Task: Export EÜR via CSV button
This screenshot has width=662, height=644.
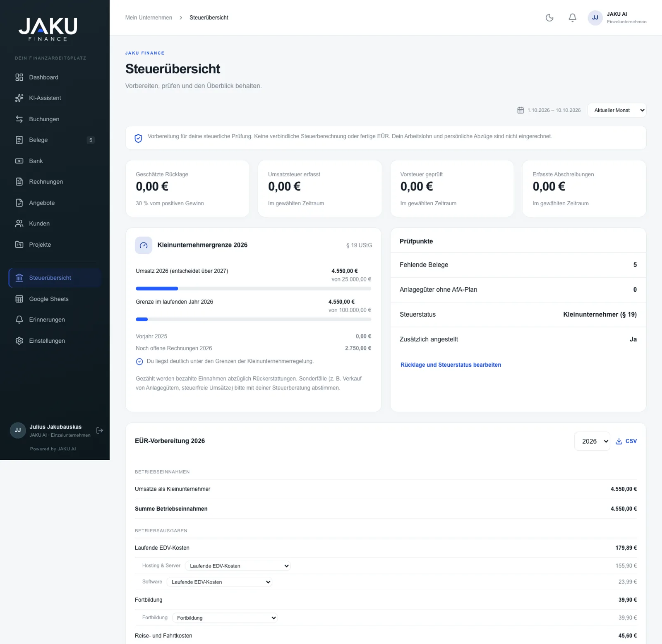Action: tap(626, 441)
